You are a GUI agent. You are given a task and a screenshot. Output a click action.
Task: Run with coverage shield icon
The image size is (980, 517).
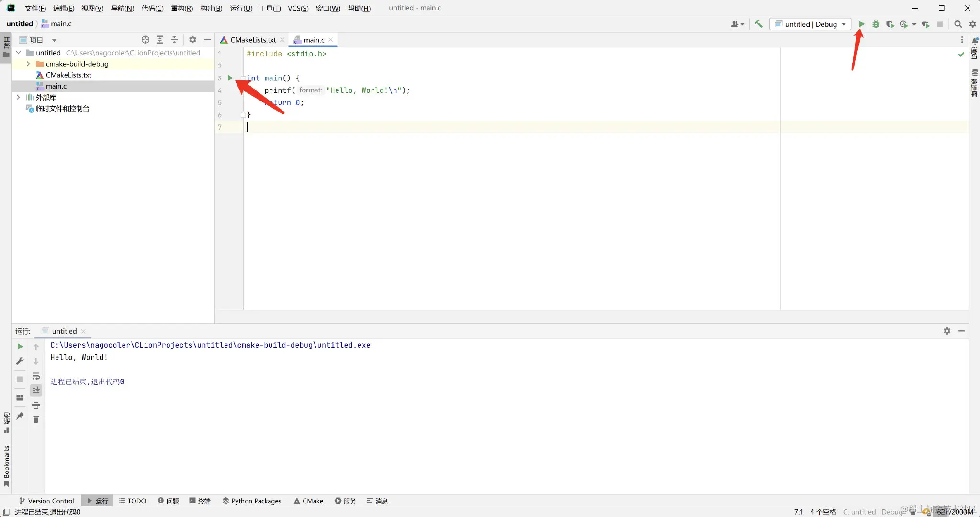890,24
